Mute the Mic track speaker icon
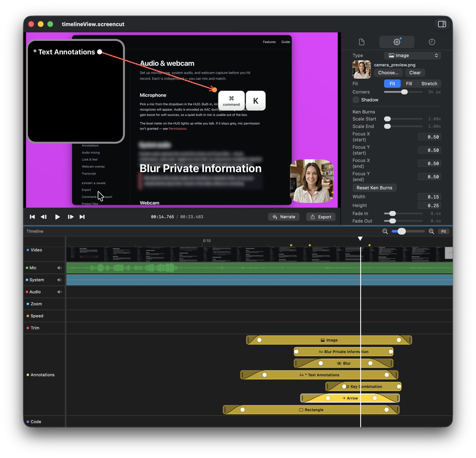 click(x=60, y=268)
